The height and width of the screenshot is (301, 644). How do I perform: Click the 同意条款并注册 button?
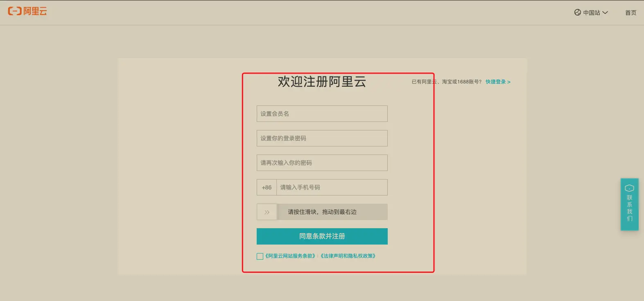[322, 236]
